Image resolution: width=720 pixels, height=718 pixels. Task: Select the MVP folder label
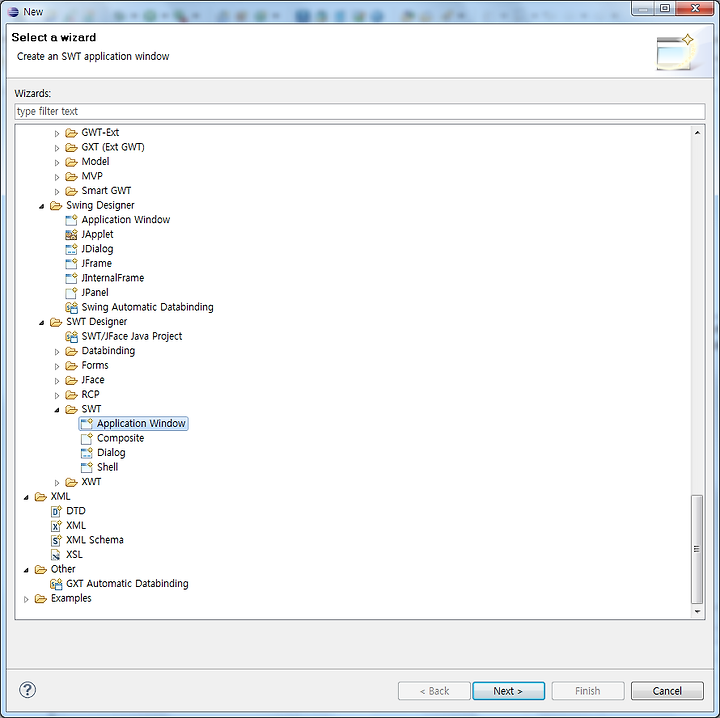pos(92,176)
